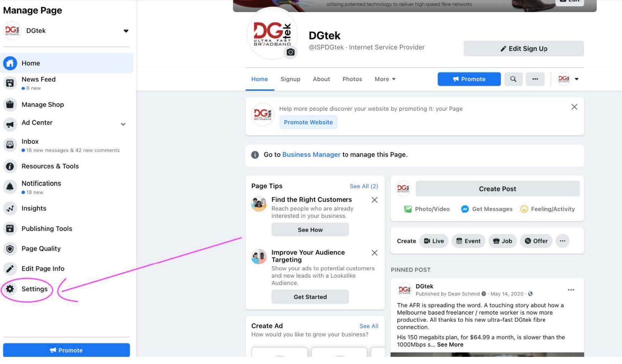
Task: Open the More tab dropdown
Action: pyautogui.click(x=385, y=79)
